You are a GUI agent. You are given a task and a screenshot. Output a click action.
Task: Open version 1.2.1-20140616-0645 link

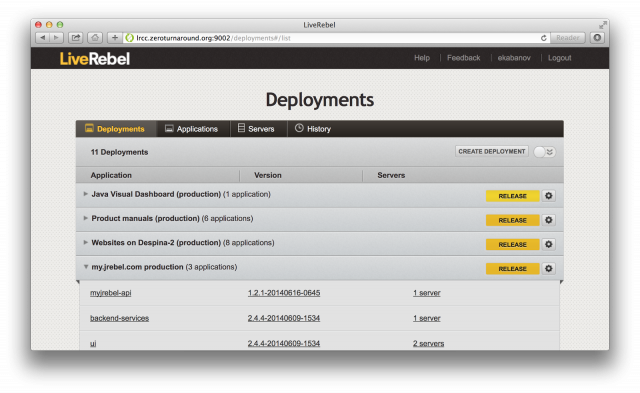click(x=284, y=293)
